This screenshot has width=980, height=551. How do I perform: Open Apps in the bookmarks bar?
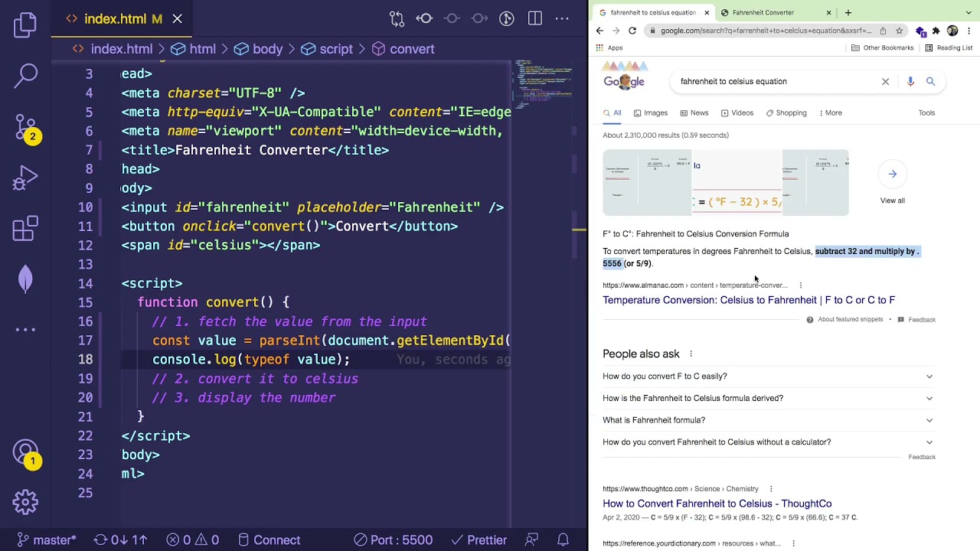coord(609,47)
